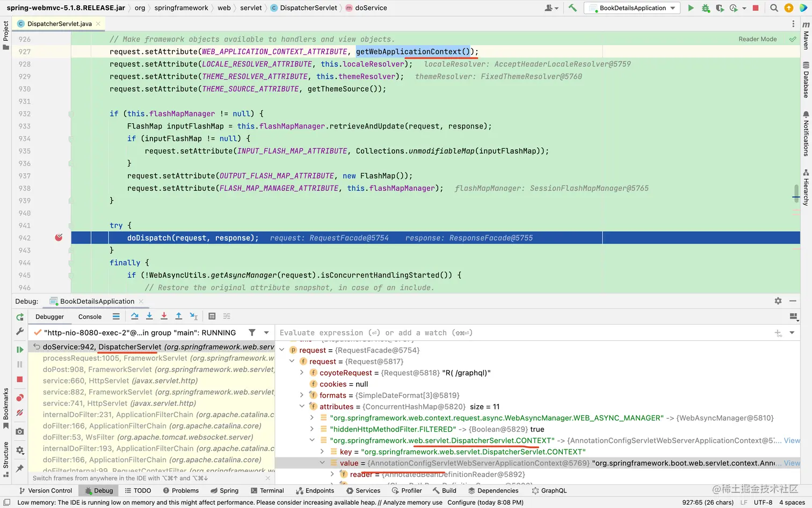Click Step Out icon in debugger toolbar
812x508 pixels.
(179, 317)
